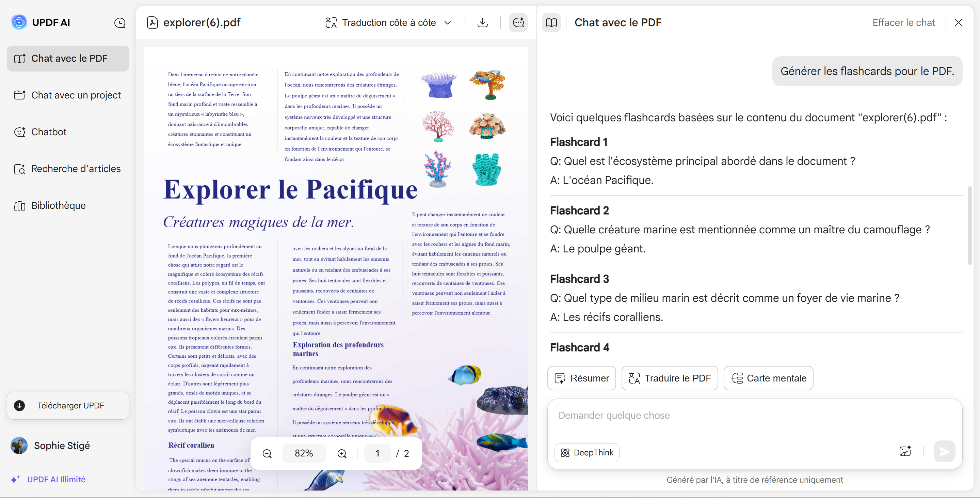Click the Exploration des profondeurs marines heading

pyautogui.click(x=338, y=349)
